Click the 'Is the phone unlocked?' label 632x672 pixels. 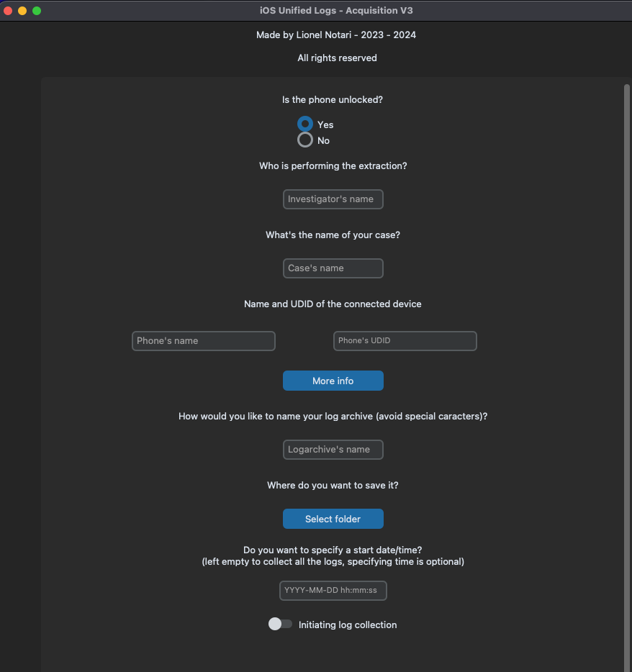coord(333,100)
